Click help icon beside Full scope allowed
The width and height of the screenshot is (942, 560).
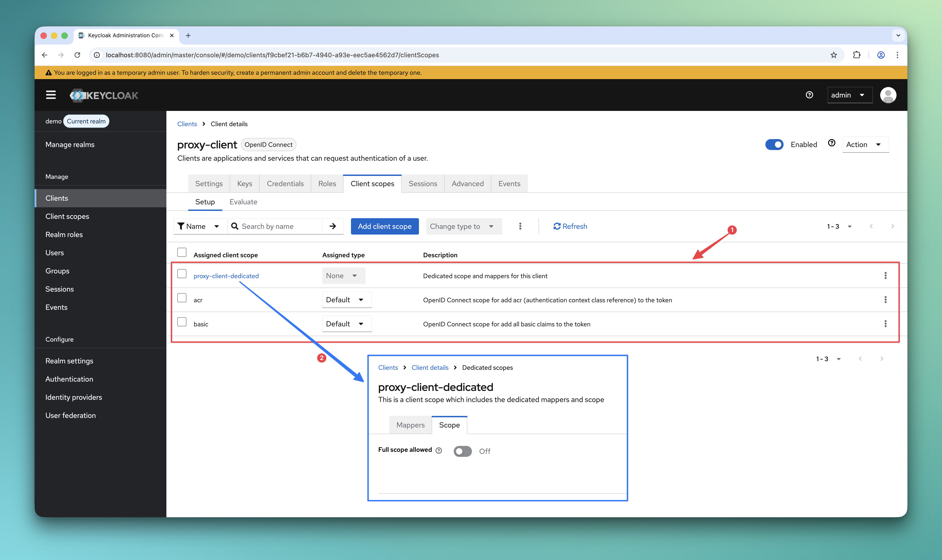tap(438, 450)
